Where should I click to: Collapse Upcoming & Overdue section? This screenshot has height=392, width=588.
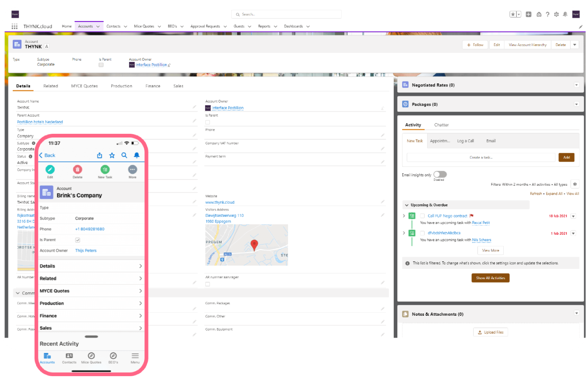[x=406, y=205]
